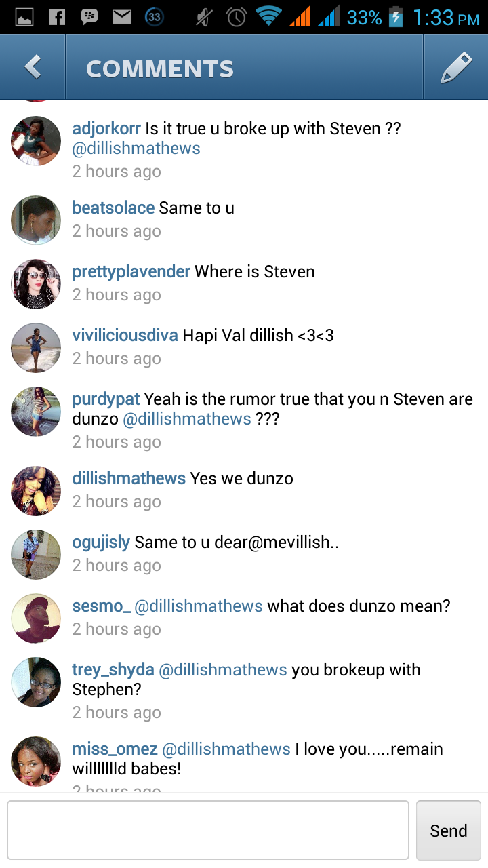The image size is (488, 868).
Task: Tap the Wi-Fi icon in the status bar
Action: (269, 16)
